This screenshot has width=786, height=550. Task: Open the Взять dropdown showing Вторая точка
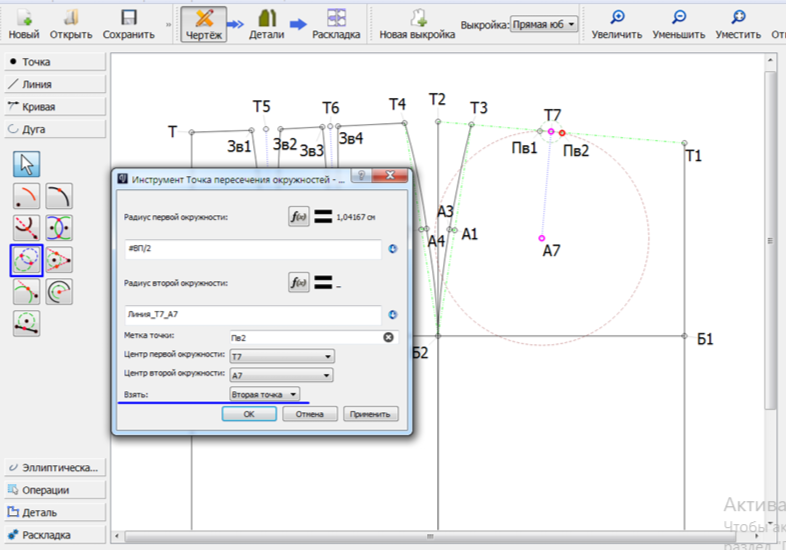coord(264,394)
